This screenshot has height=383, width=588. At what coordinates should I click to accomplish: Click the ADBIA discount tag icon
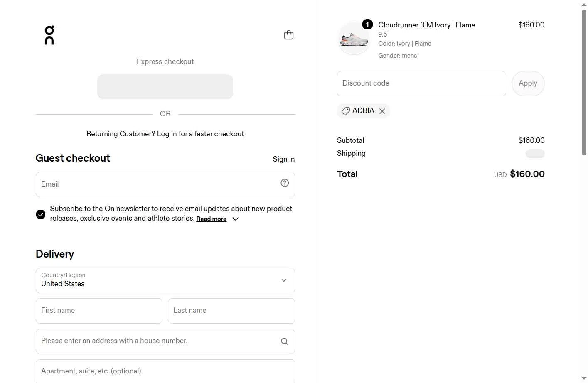(x=346, y=111)
